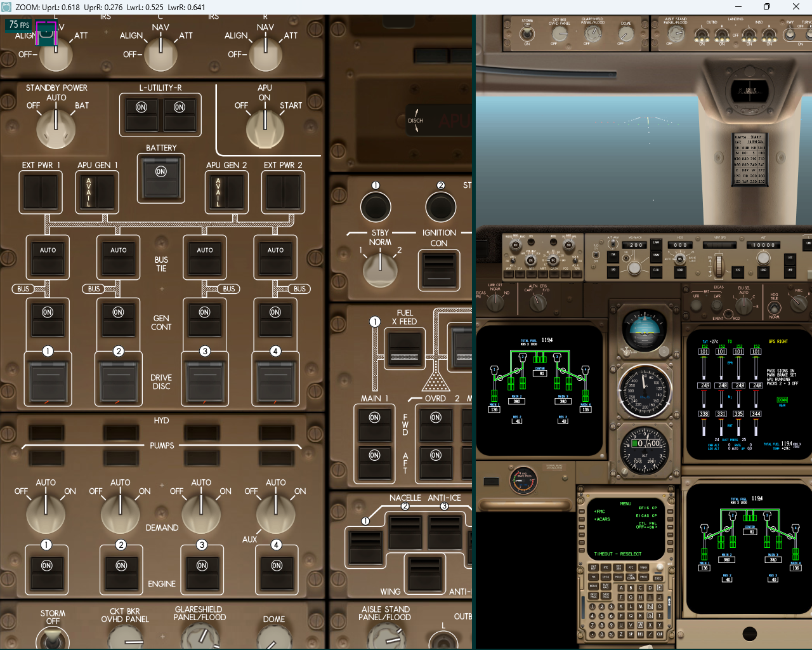Push DRIVE DISC 4 guarded switch

click(275, 382)
